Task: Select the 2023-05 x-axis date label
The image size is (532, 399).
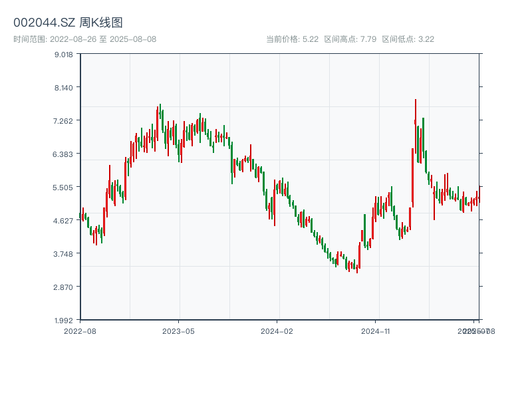Action: (178, 331)
